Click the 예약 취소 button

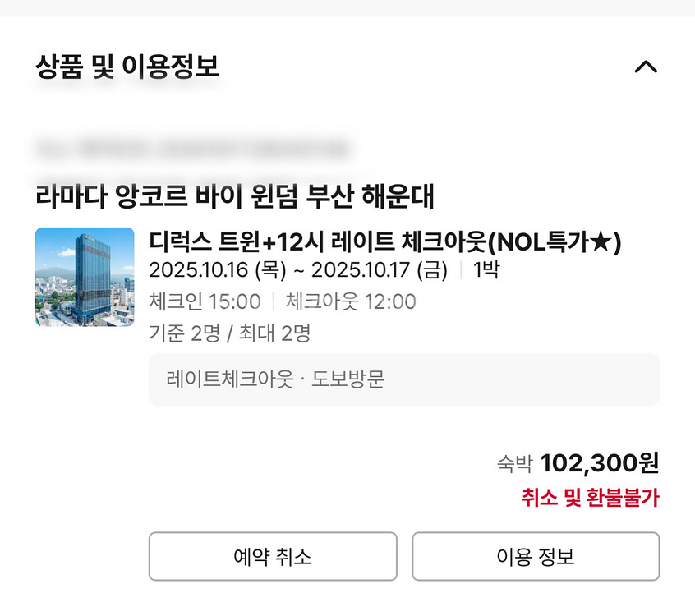(273, 557)
